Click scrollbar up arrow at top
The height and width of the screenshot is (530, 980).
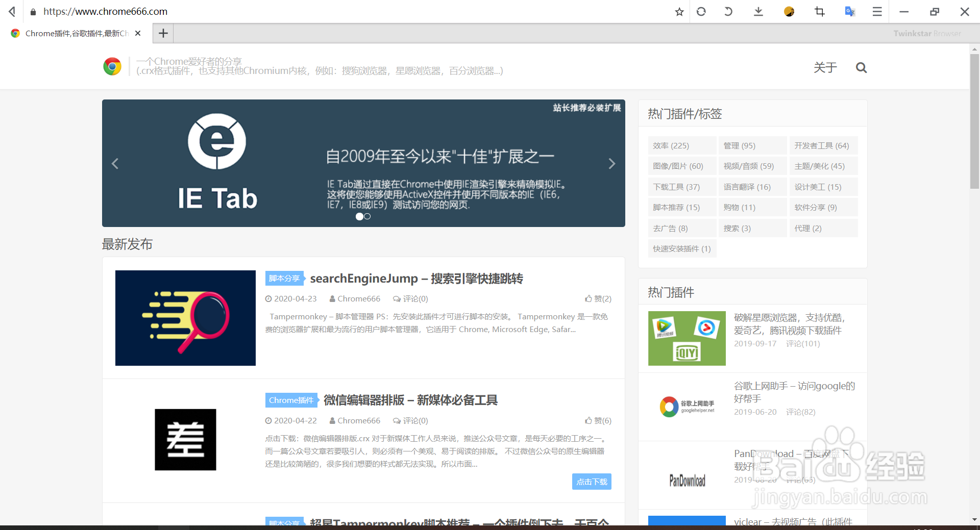point(974,49)
